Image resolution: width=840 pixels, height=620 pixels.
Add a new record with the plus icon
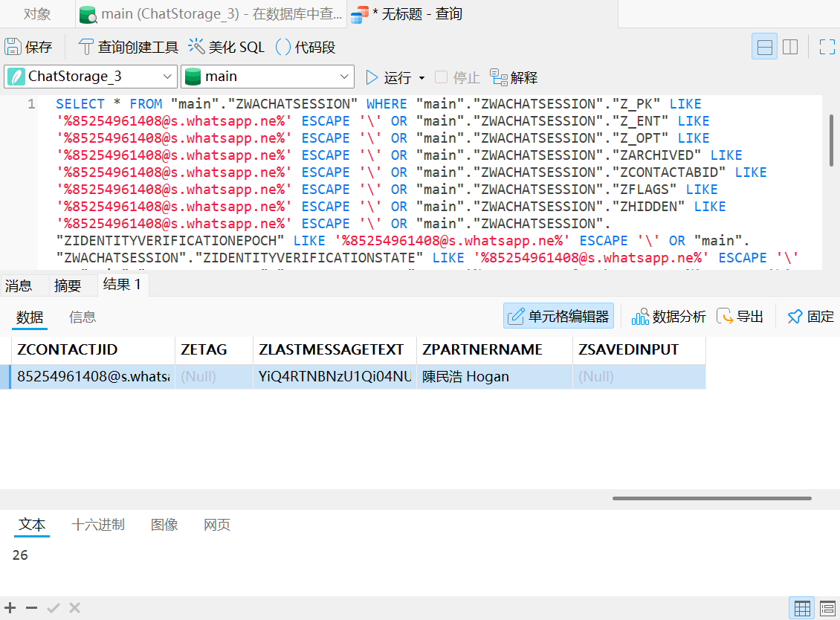tap(10, 607)
